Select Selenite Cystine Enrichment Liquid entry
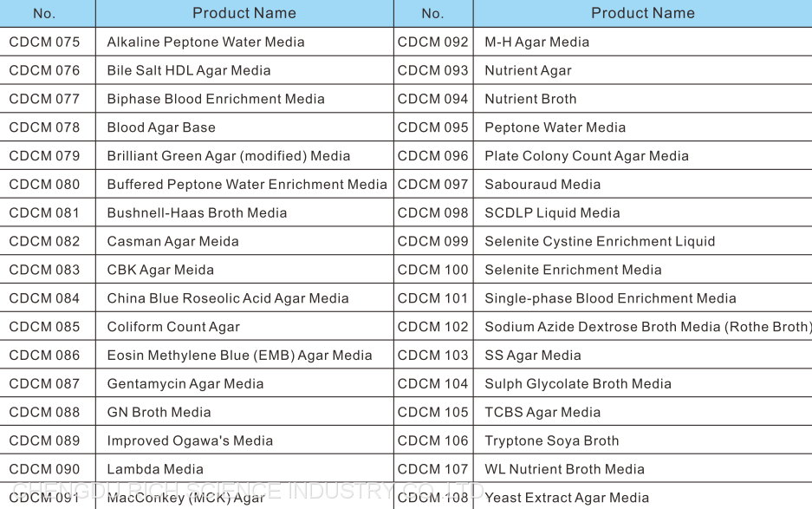This screenshot has height=509, width=812. [600, 241]
